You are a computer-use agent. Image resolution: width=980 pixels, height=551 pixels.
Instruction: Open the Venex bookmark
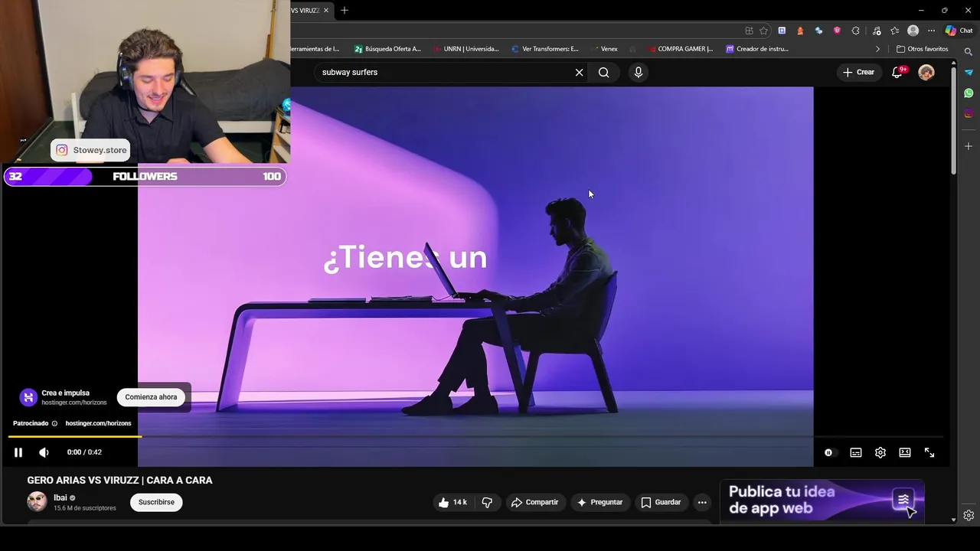click(x=603, y=49)
